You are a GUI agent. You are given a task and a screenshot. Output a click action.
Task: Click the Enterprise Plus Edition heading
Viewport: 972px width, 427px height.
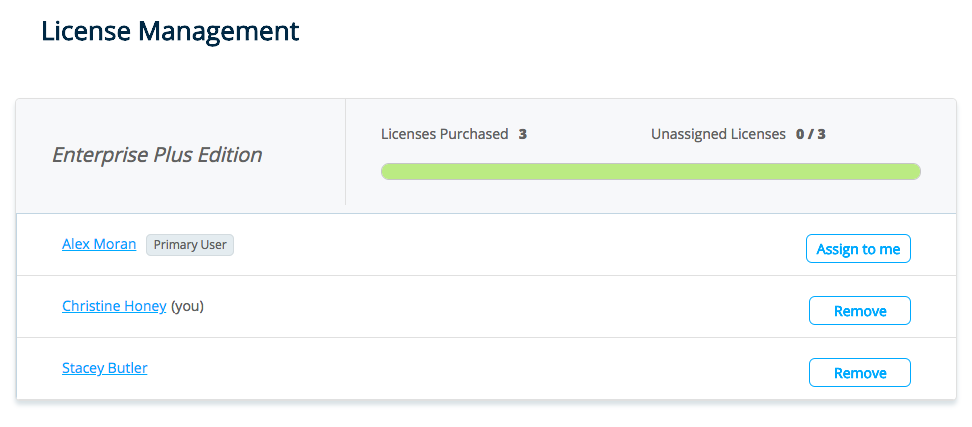(x=157, y=155)
